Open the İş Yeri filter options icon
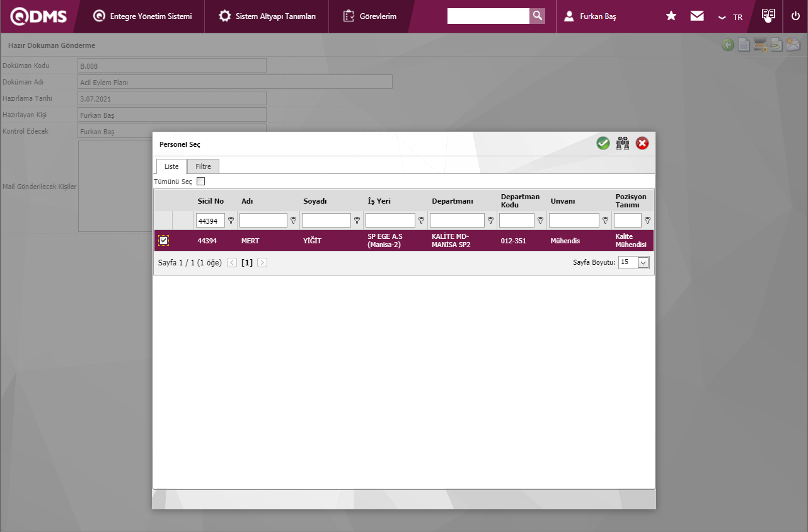 click(421, 221)
